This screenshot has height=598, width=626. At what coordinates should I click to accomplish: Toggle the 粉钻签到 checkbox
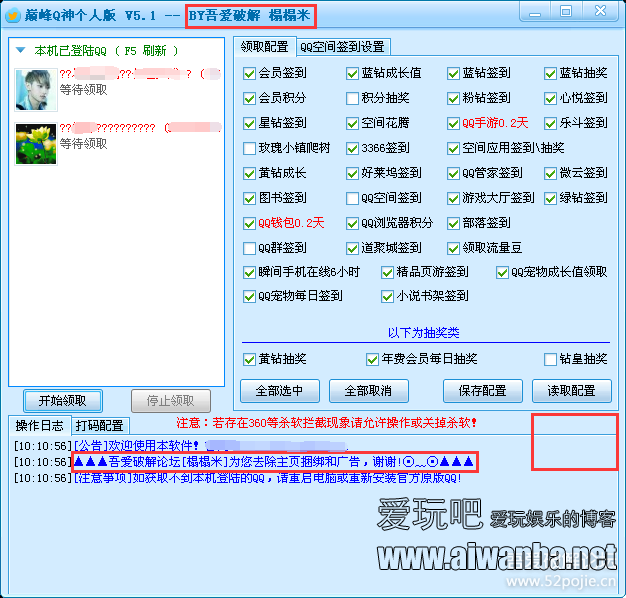453,98
